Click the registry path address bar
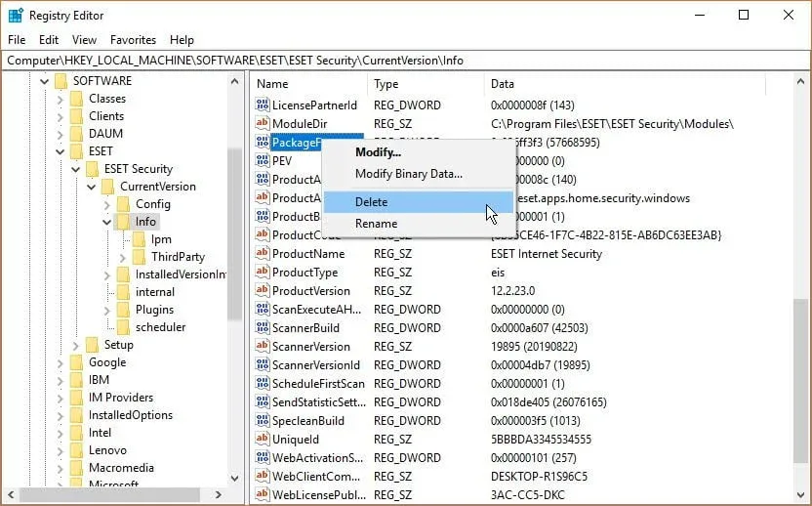The width and height of the screenshot is (812, 506). 406,61
